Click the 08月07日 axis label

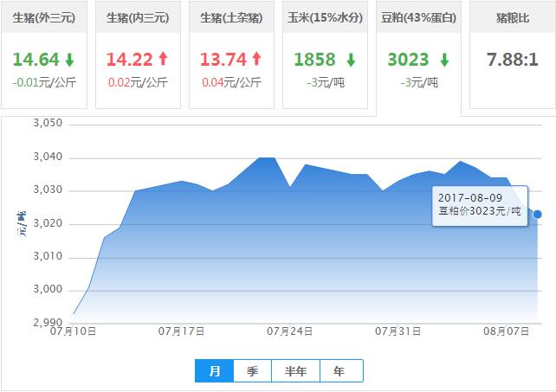point(507,331)
